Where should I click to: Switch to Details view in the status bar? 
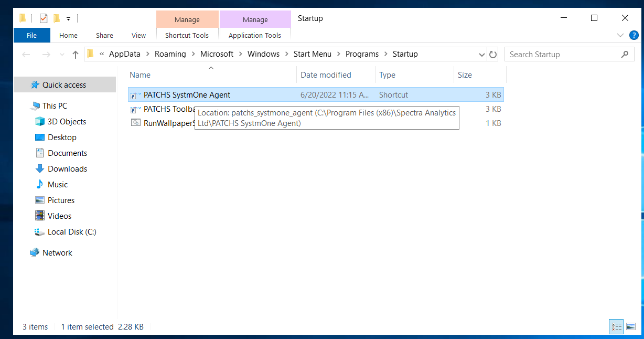pyautogui.click(x=617, y=326)
